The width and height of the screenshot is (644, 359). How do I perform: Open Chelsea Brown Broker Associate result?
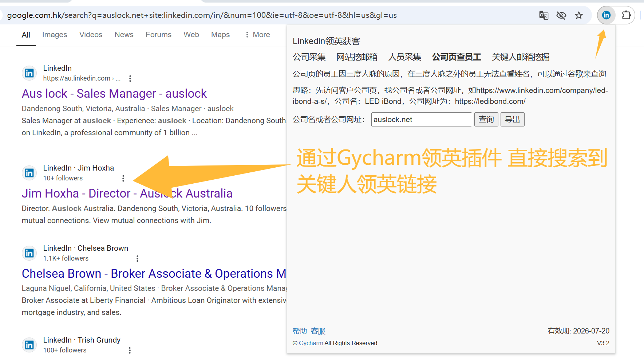(x=154, y=274)
